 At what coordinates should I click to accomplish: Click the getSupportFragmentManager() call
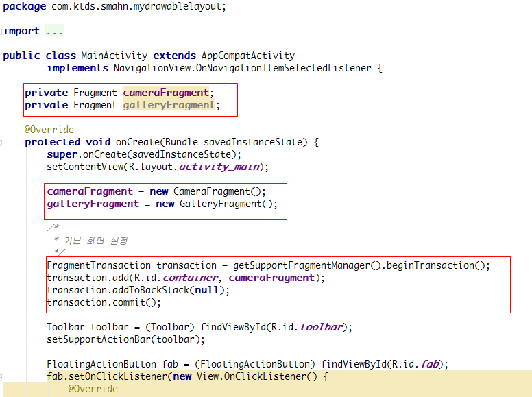307,265
